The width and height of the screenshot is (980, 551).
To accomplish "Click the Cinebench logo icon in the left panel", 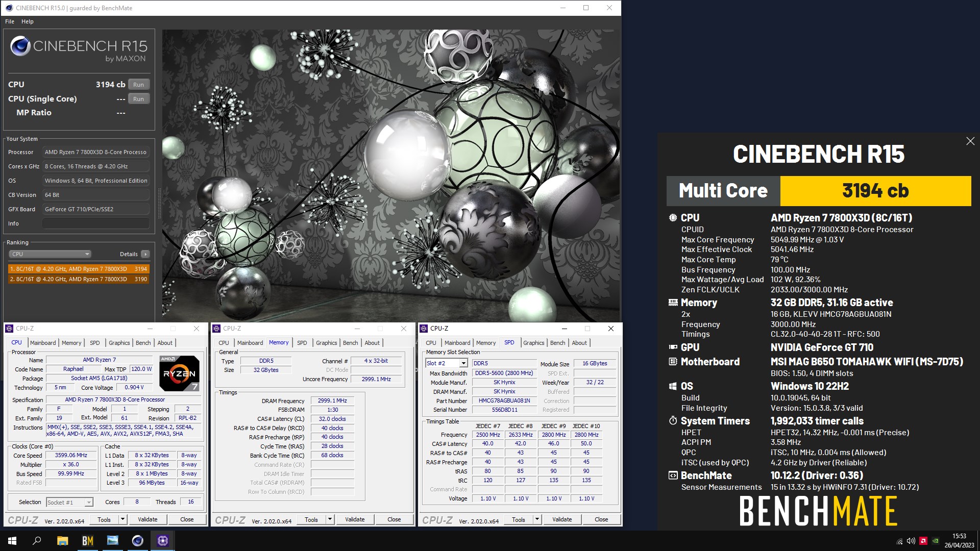I will [x=20, y=46].
